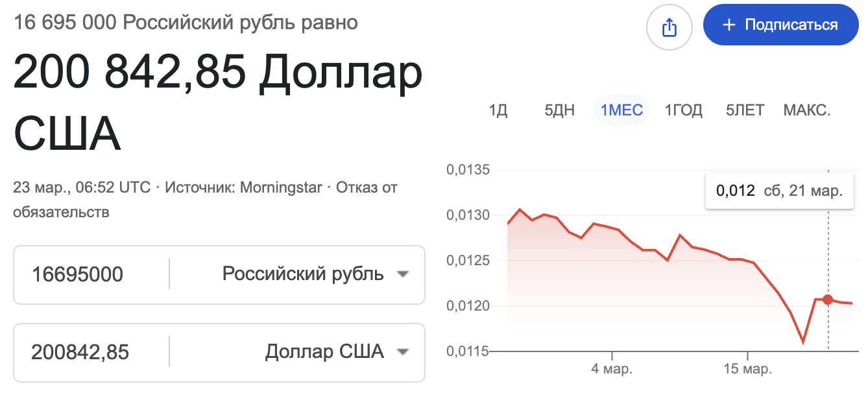Click the dropdown arrow next to Российский рубль
The width and height of the screenshot is (868, 415).
(404, 275)
